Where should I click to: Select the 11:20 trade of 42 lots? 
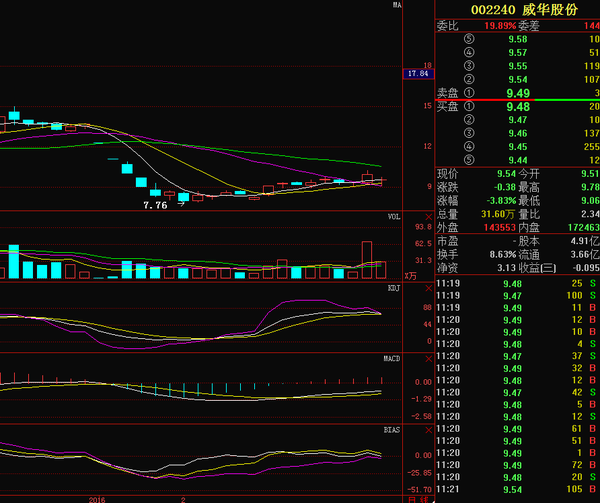click(x=516, y=392)
